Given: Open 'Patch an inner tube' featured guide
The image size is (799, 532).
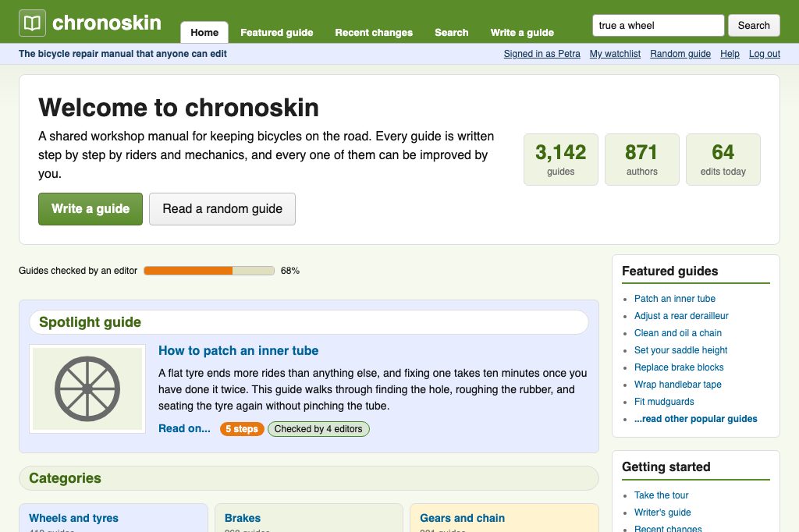Looking at the screenshot, I should tap(675, 299).
